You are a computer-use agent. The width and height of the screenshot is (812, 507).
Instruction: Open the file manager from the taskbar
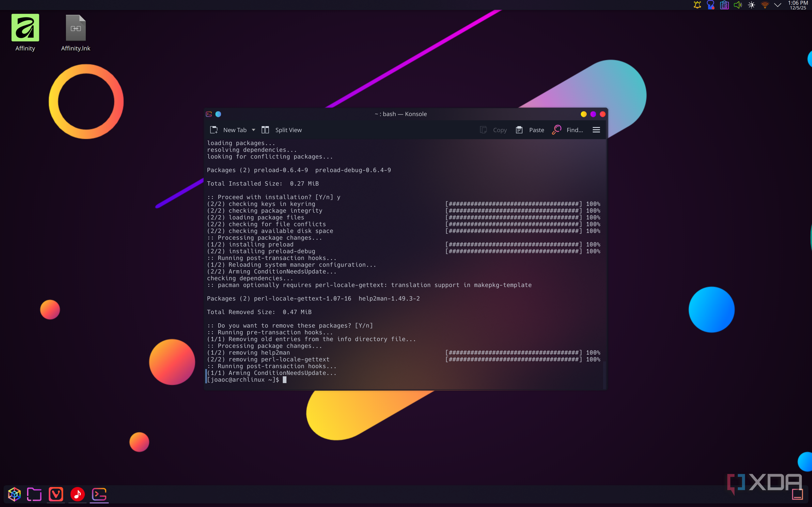34,494
